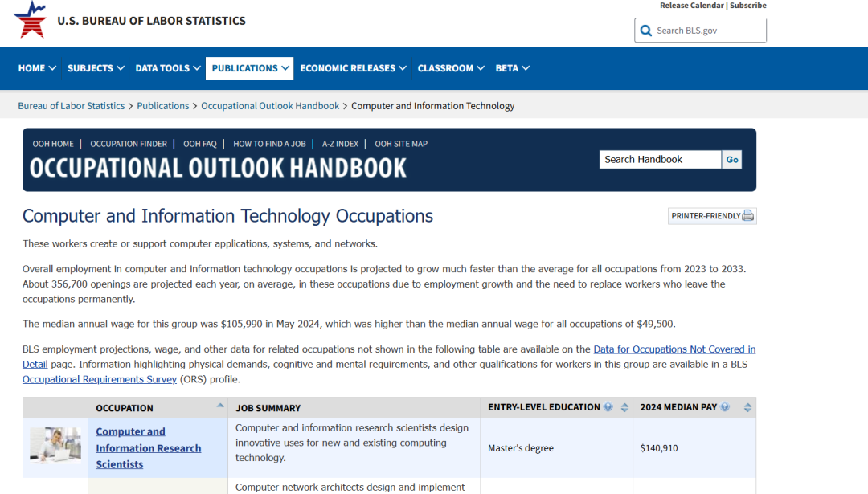Click the PRINTER-FRIENDLY button
This screenshot has width=868, height=494.
[712, 216]
